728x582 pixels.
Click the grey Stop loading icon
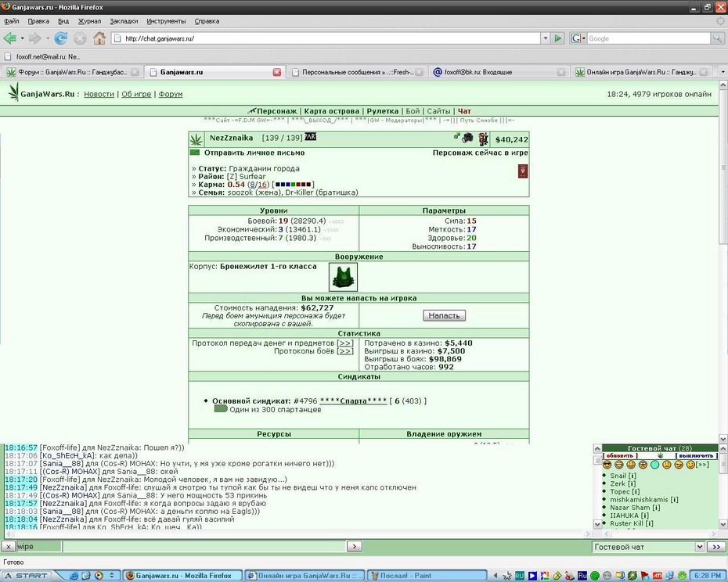click(x=80, y=38)
